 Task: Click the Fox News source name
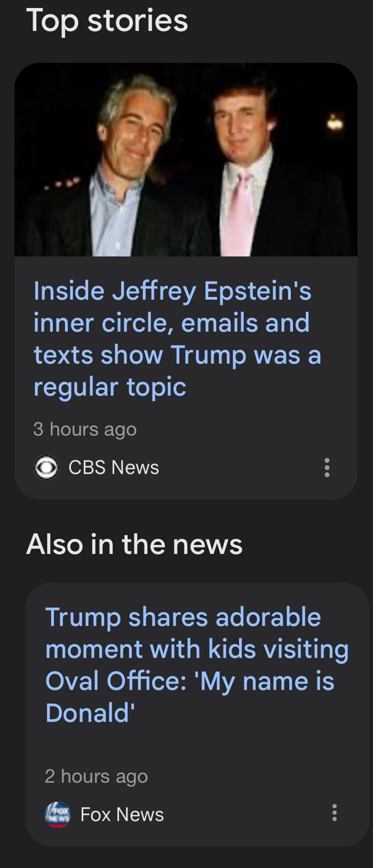pos(122,815)
